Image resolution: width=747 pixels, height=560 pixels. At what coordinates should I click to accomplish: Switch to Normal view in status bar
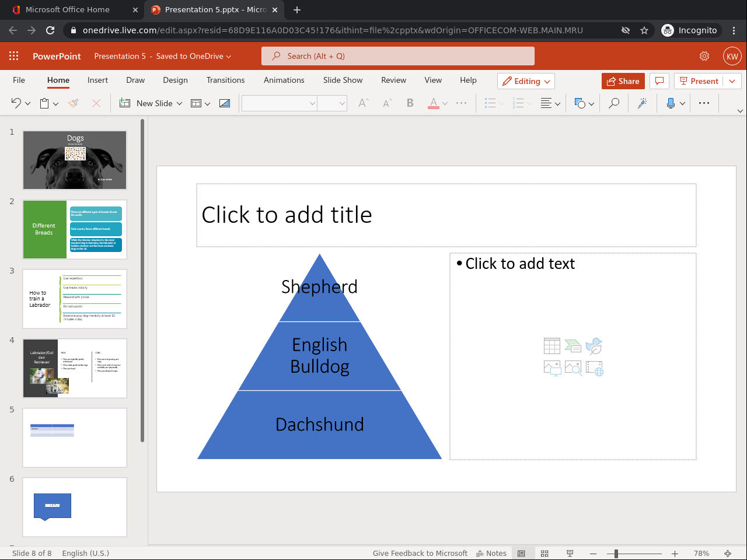(x=521, y=554)
